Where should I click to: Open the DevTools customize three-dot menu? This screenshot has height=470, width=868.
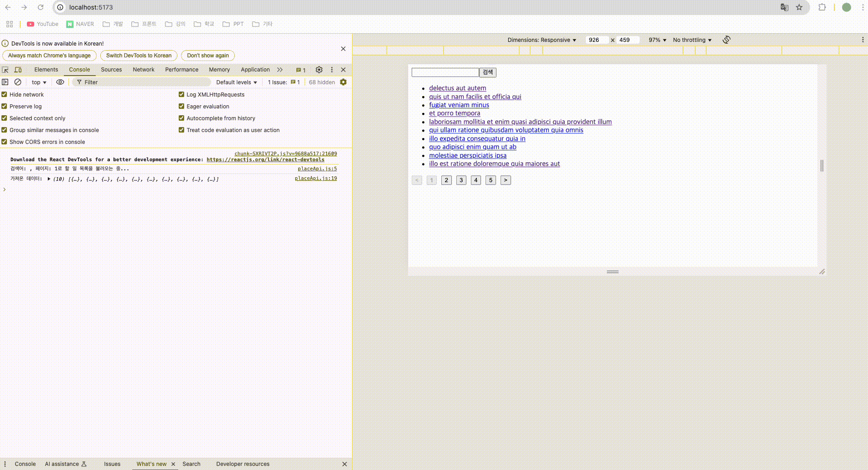coord(332,70)
